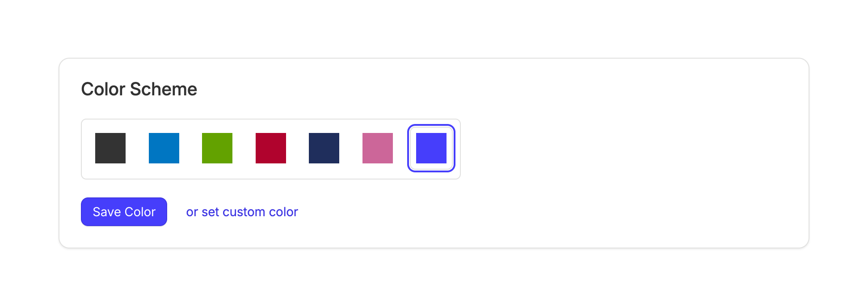The image size is (868, 308).
Task: Click the Save Color button
Action: [124, 212]
